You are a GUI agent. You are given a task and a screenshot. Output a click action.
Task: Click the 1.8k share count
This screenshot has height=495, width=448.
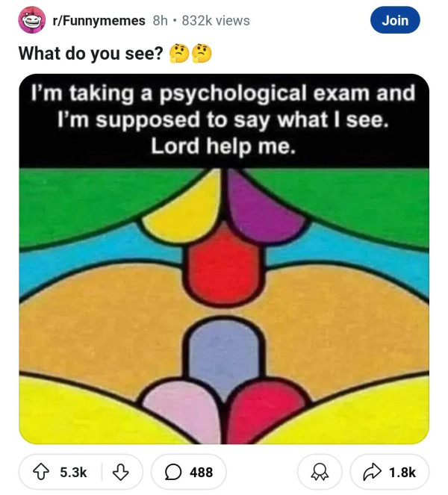click(402, 472)
